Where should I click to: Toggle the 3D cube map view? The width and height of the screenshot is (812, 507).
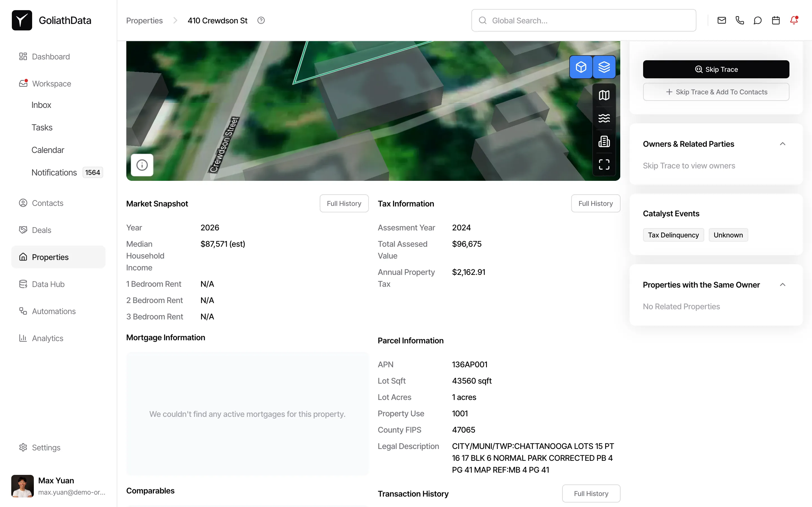pyautogui.click(x=581, y=67)
